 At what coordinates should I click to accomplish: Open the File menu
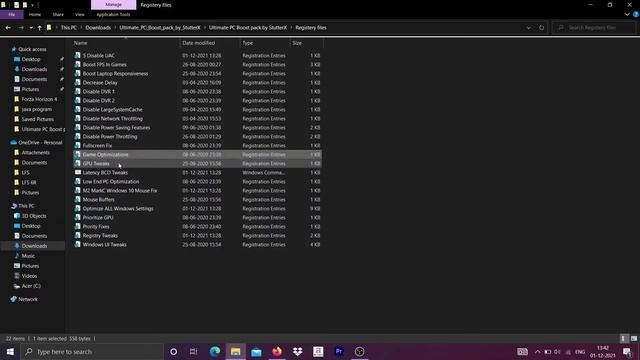(x=11, y=15)
